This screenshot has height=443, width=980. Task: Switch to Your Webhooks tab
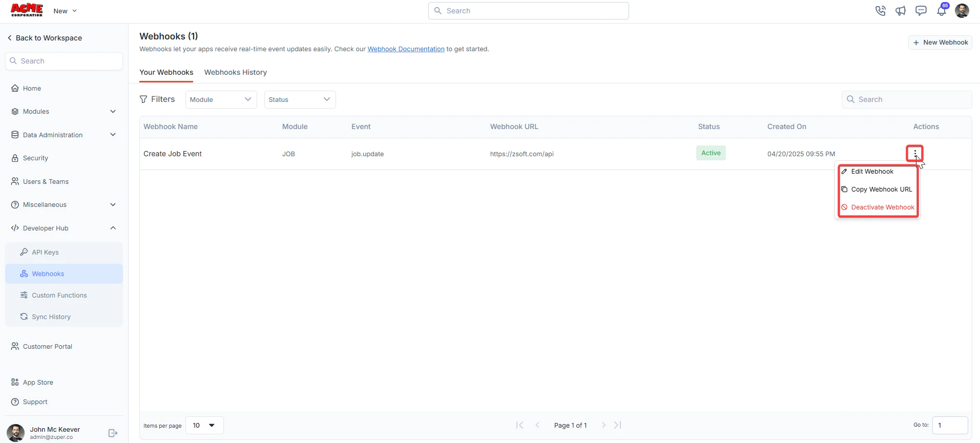coord(166,72)
